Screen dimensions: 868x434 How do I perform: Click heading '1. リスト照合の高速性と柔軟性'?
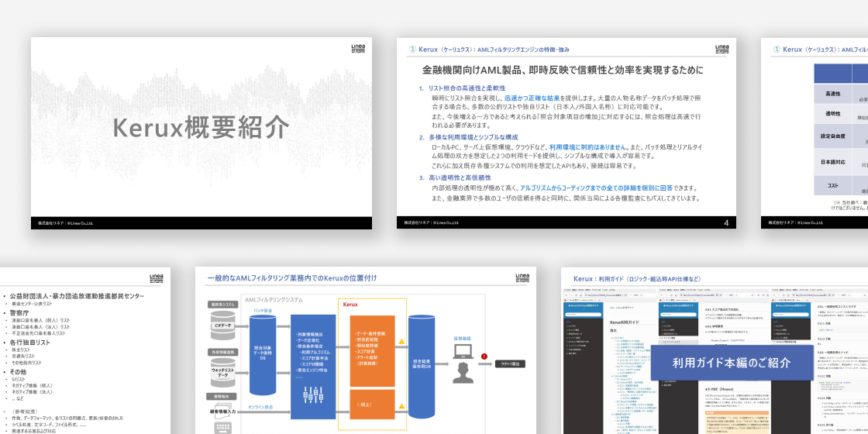tap(462, 88)
